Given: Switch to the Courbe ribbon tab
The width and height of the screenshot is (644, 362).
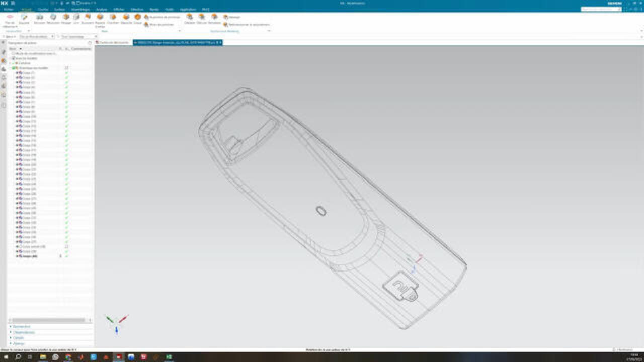Looking at the screenshot, I should (x=43, y=9).
